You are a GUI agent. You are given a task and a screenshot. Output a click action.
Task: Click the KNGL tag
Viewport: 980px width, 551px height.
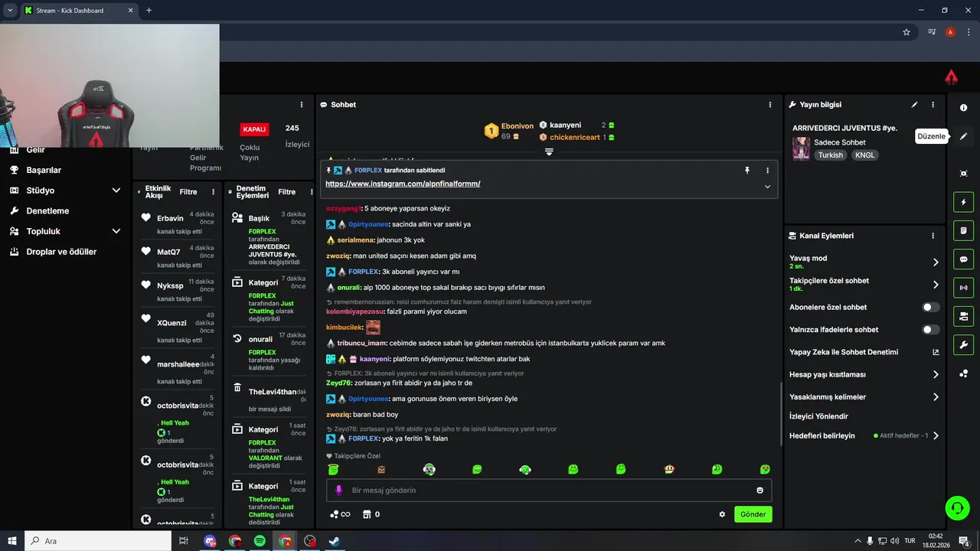pyautogui.click(x=865, y=155)
